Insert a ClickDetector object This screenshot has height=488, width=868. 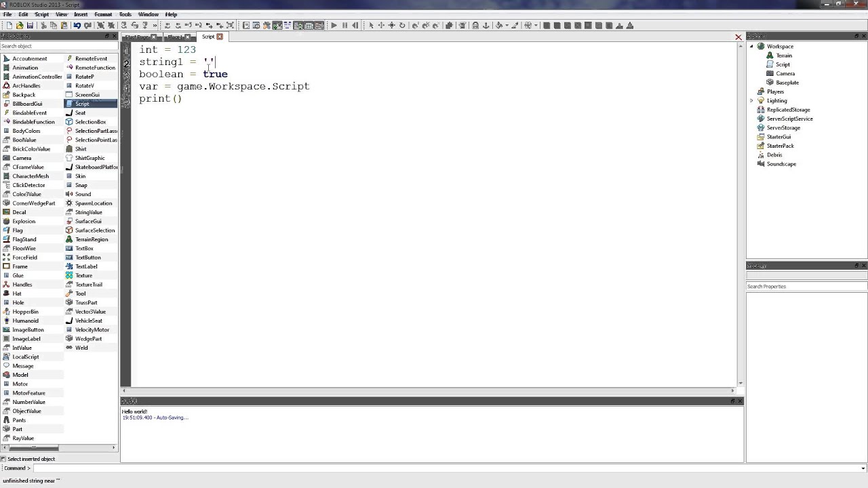[28, 185]
